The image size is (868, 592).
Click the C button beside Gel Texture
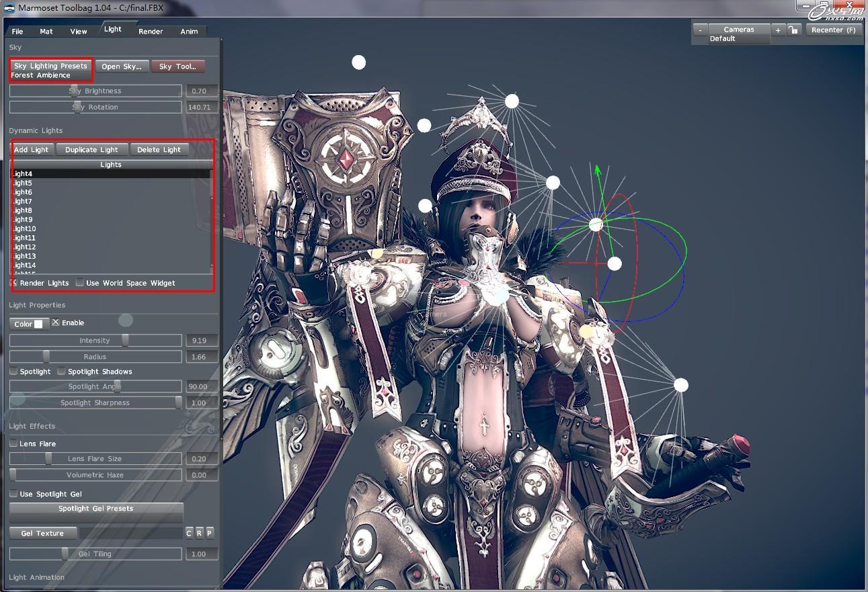(189, 533)
